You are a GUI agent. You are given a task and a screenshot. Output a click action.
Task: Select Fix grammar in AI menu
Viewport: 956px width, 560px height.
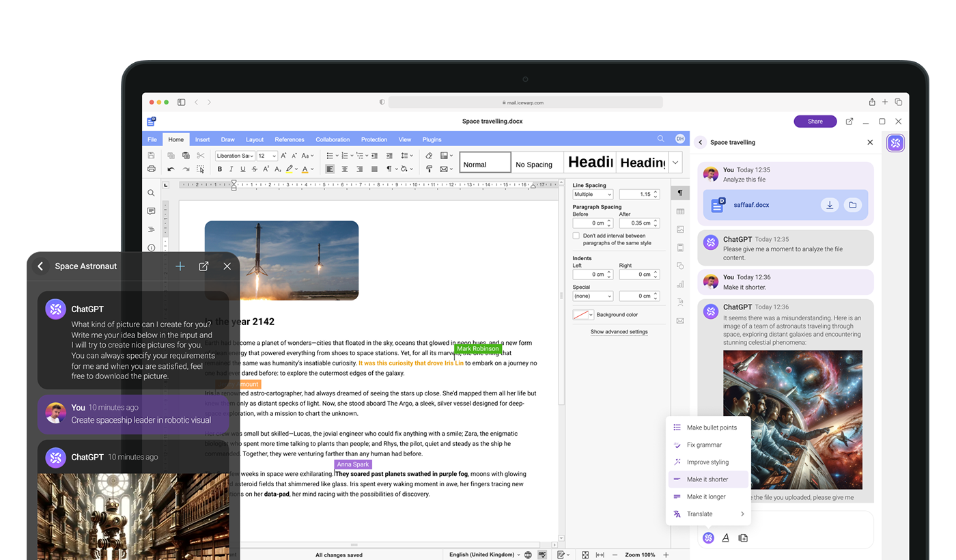pyautogui.click(x=708, y=445)
